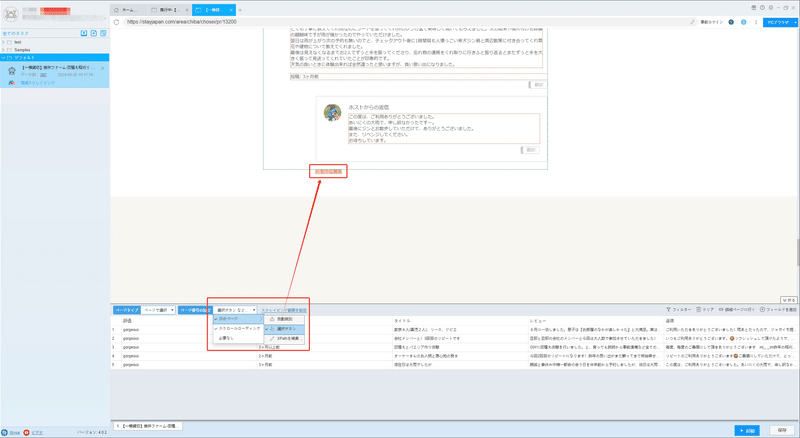
Task: Close the task card with its X icon
Action: (x=103, y=68)
